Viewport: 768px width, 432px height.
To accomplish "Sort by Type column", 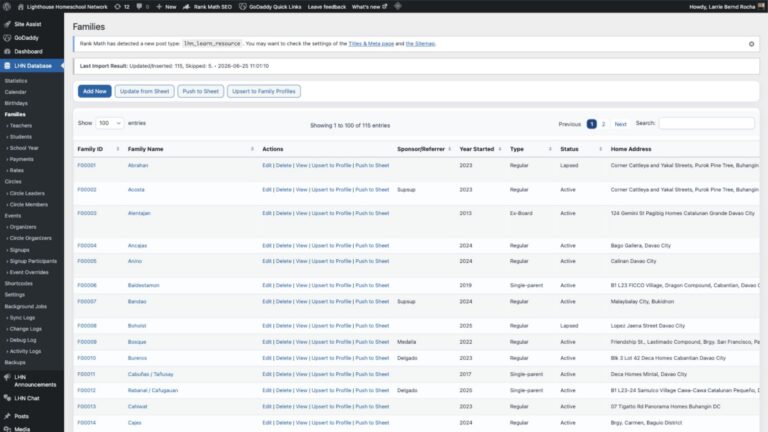I will [x=531, y=149].
